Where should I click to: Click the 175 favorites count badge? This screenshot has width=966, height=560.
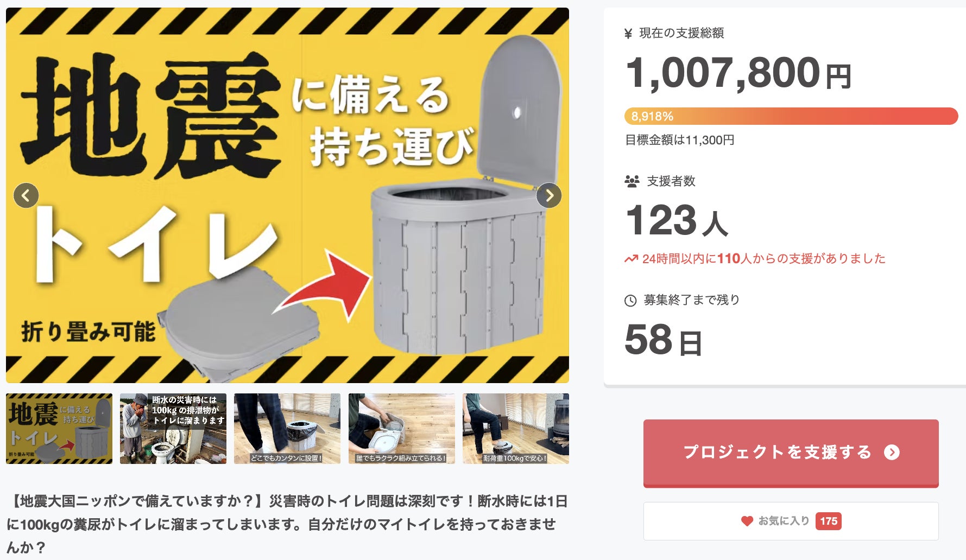[x=828, y=521]
